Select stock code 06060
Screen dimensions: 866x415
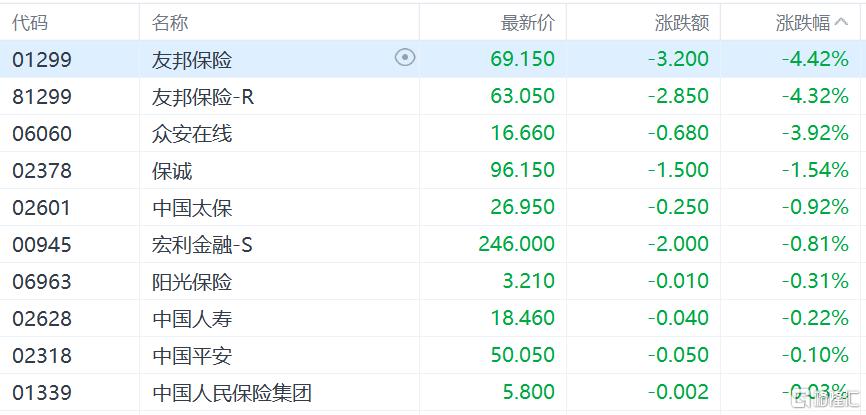coord(42,133)
